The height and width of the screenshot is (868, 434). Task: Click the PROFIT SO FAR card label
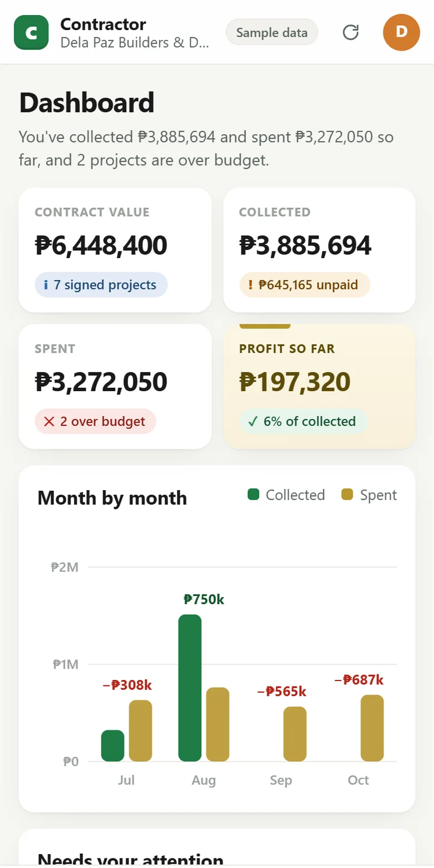pos(287,349)
